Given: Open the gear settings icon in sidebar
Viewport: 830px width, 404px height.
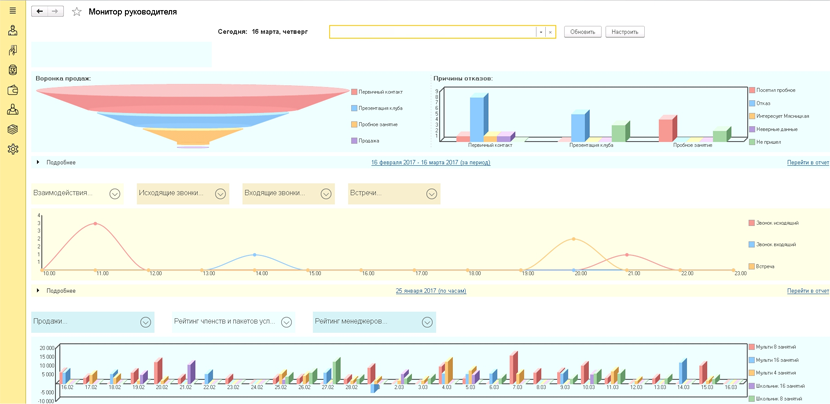Looking at the screenshot, I should [13, 149].
